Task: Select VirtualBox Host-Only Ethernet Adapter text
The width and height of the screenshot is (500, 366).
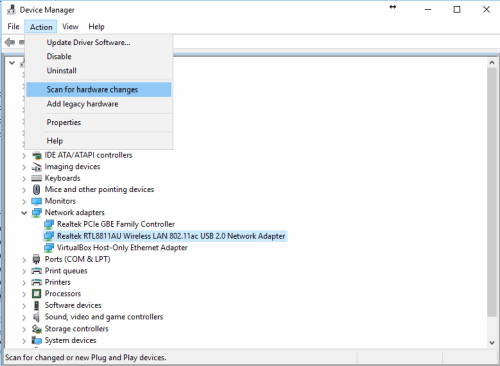Action: [x=122, y=248]
